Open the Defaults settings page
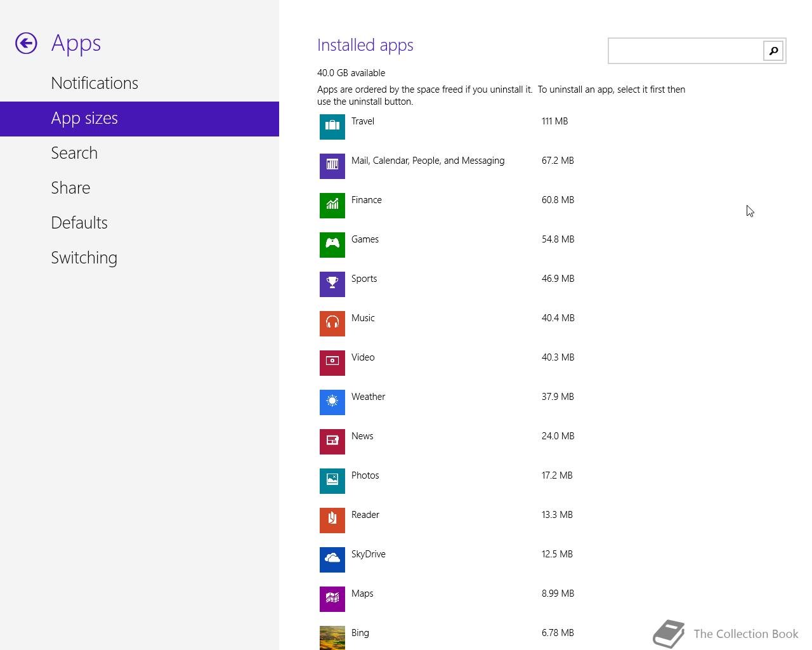 (x=140, y=223)
